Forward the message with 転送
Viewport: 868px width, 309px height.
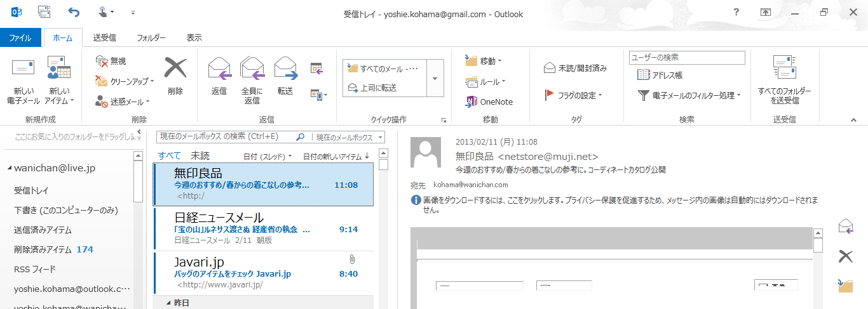point(285,76)
